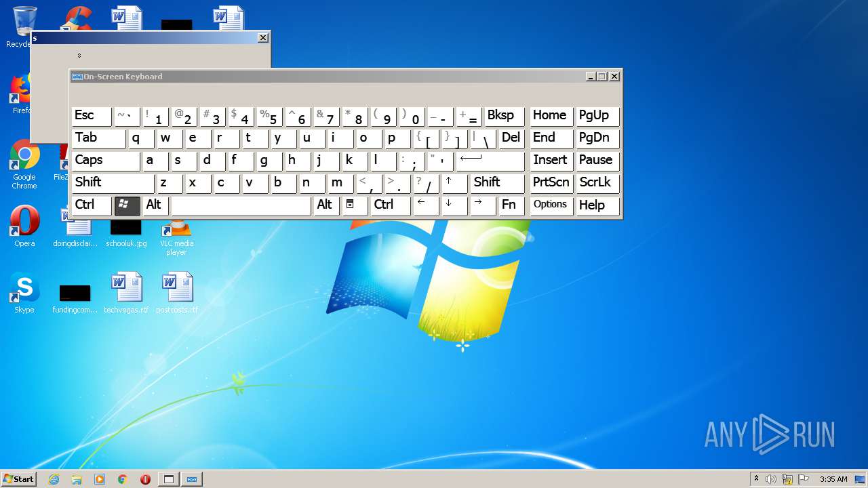Show hidden tray icons arrow
The width and height of the screenshot is (868, 488).
[x=756, y=479]
